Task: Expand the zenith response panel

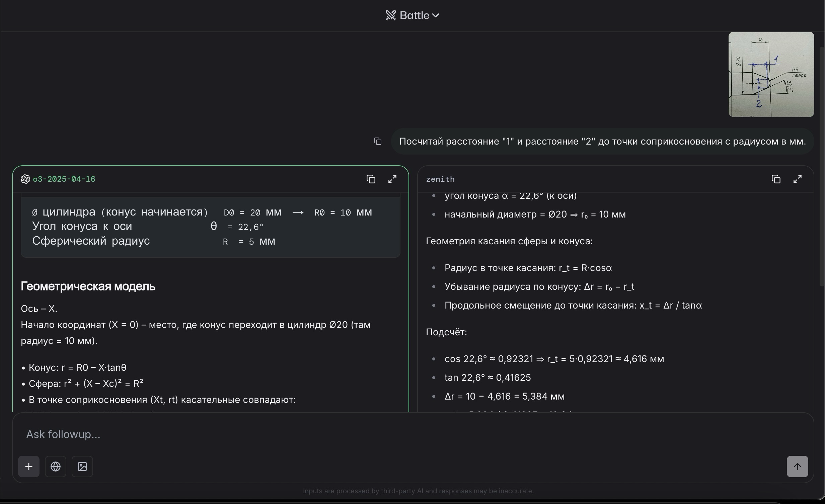Action: (x=797, y=179)
